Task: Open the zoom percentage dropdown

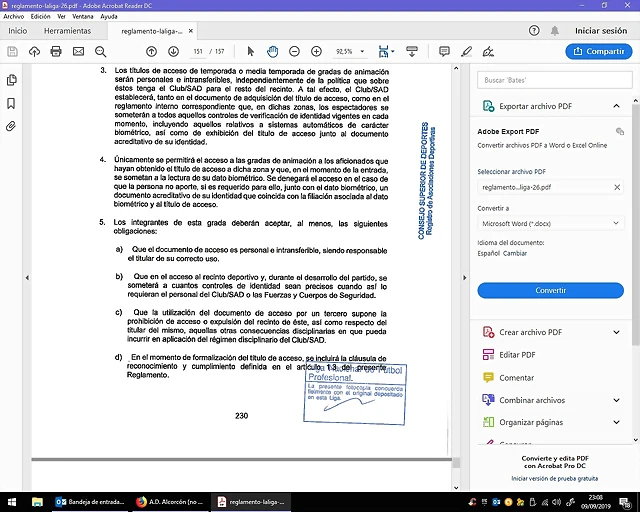Action: point(362,51)
